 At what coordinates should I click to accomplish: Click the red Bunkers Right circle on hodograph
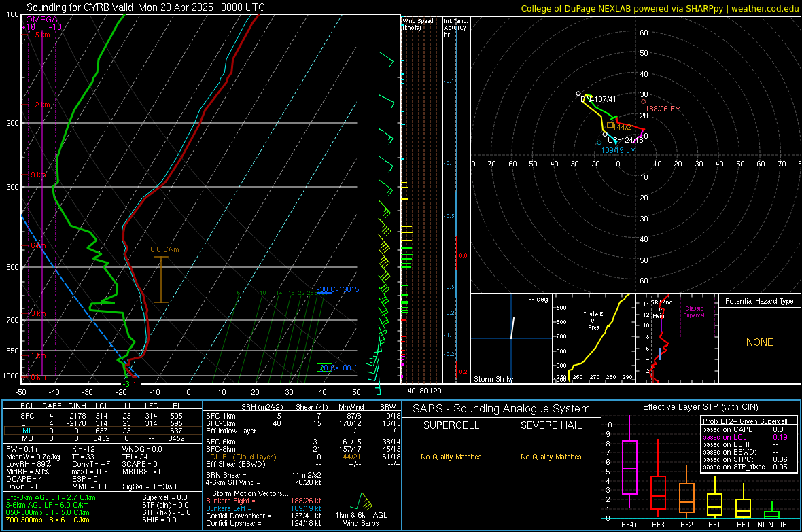pyautogui.click(x=644, y=102)
